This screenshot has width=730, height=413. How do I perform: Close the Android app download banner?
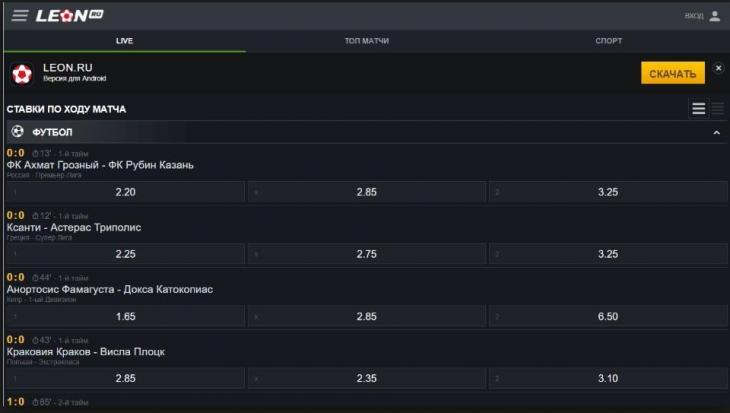coord(717,70)
